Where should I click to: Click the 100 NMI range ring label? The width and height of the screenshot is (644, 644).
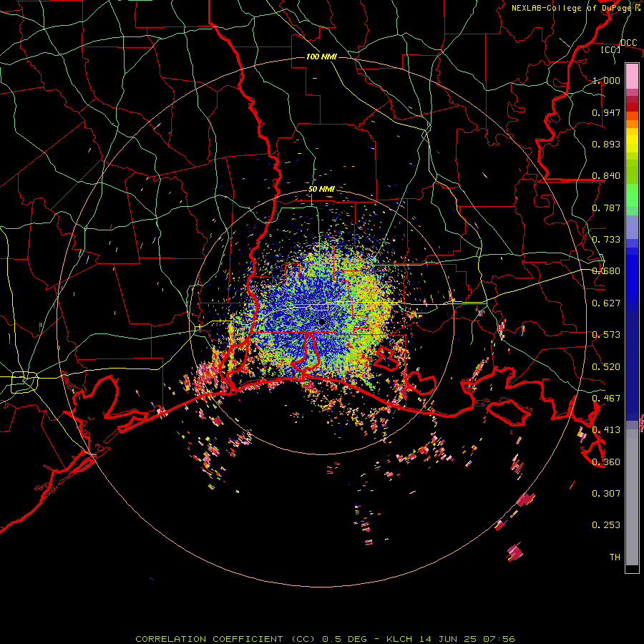[321, 57]
